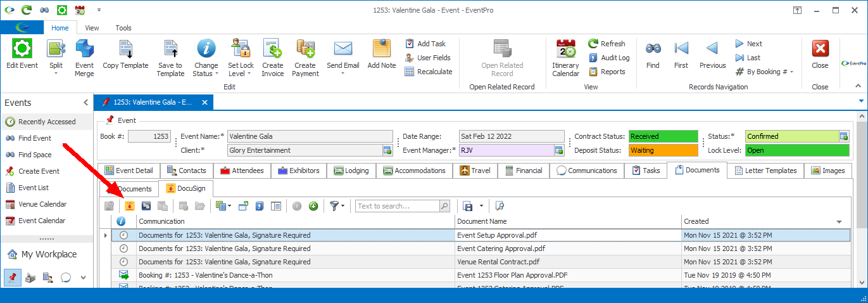Open the Communications tab
The width and height of the screenshot is (868, 303).
pos(587,171)
